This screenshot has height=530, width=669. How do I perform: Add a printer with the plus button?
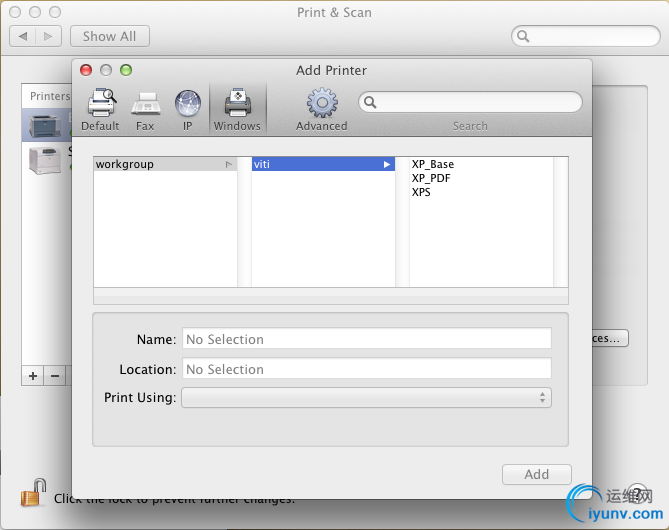click(x=33, y=376)
